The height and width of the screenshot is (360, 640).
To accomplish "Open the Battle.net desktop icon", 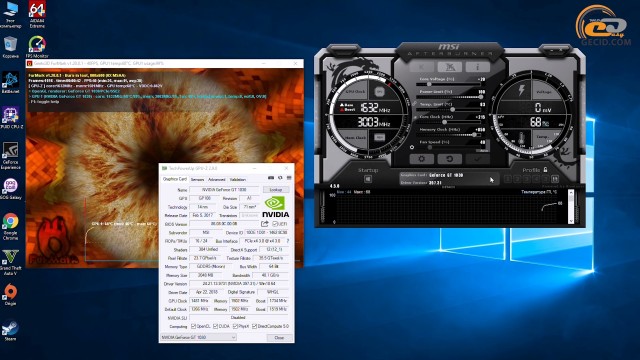I will click(10, 82).
